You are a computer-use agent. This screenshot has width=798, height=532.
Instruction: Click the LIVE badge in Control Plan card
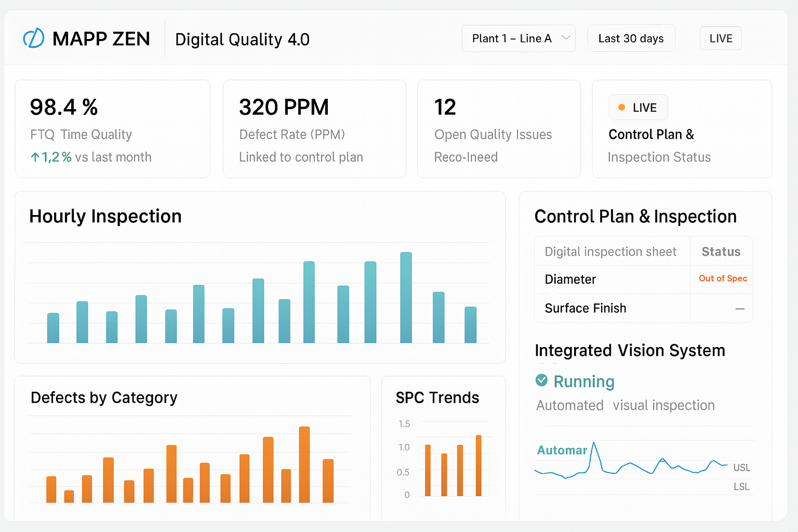(x=638, y=108)
